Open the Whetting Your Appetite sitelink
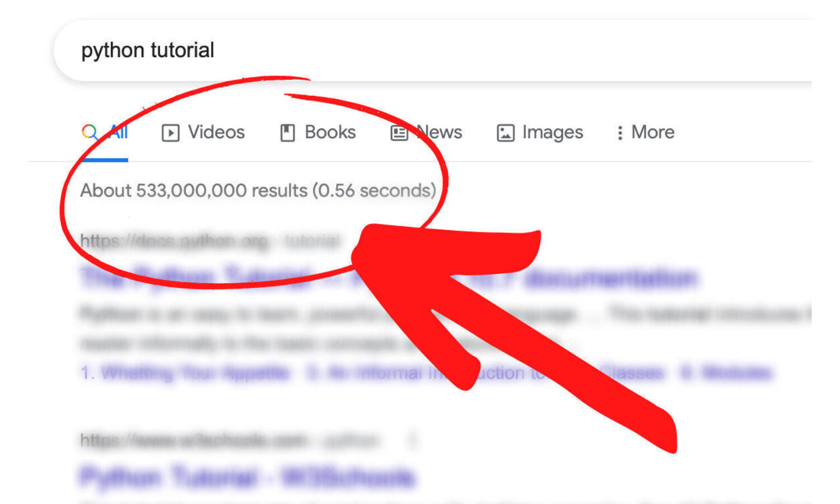The image size is (840, 504). 185,373
